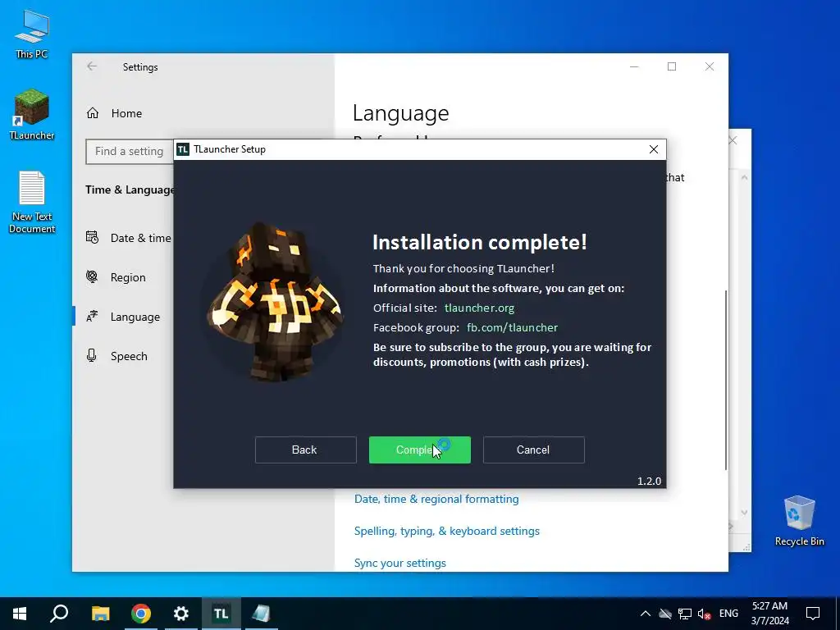Viewport: 840px width, 630px height.
Task: Show hidden tray icons chevron
Action: click(x=646, y=614)
